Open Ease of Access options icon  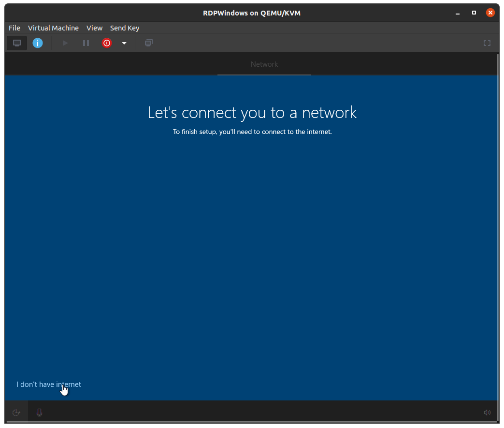click(16, 413)
